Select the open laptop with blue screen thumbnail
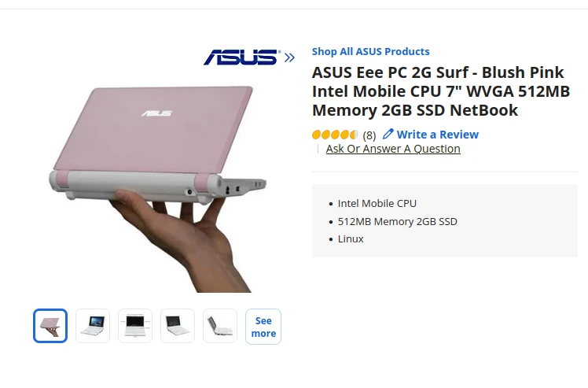 click(x=93, y=326)
